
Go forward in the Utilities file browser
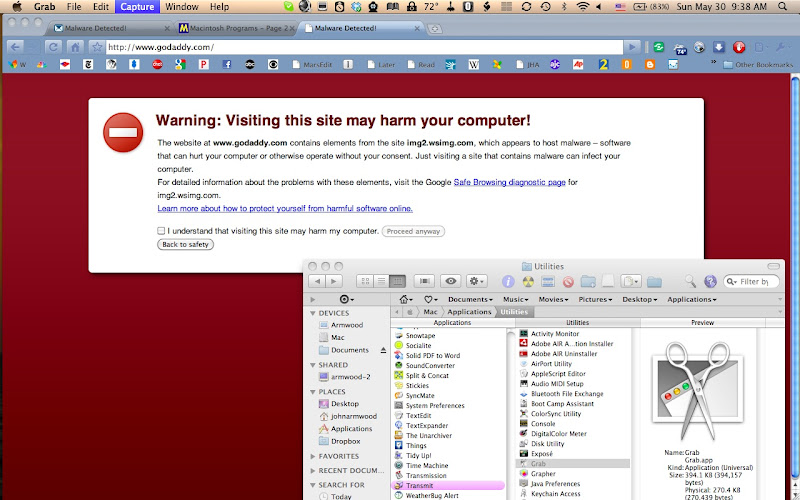pos(334,281)
